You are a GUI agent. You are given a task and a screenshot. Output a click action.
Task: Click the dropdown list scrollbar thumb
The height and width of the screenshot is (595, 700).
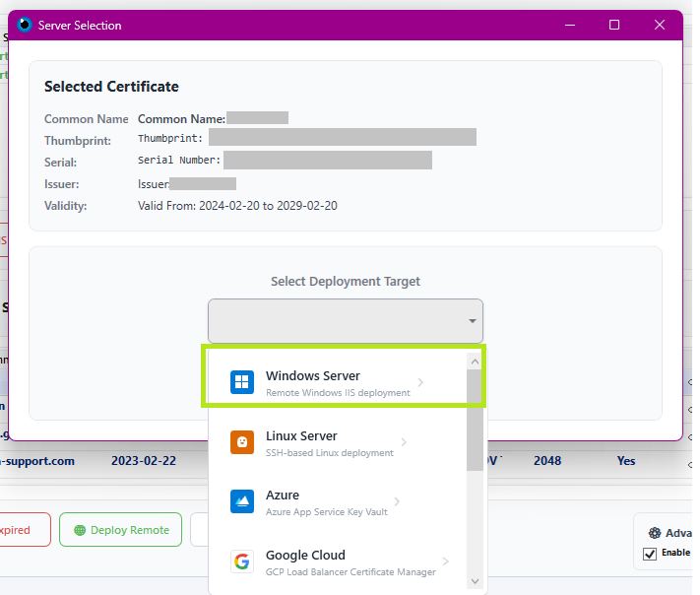point(475,420)
